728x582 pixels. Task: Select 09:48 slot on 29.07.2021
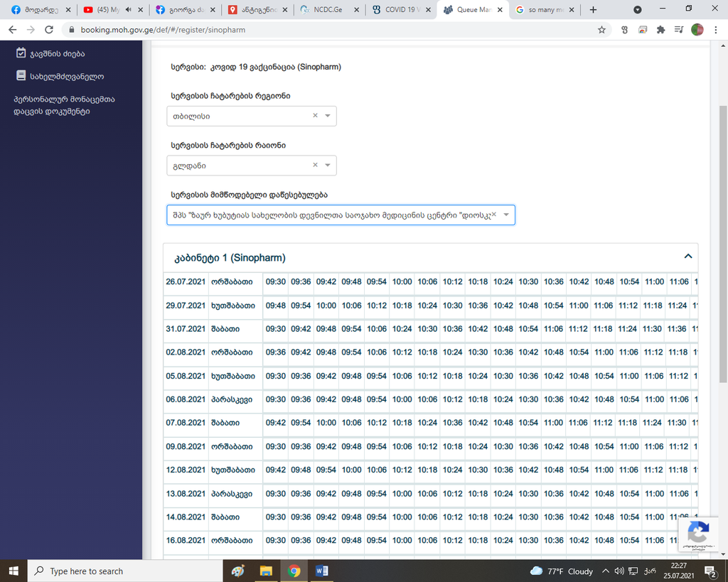[x=276, y=306]
